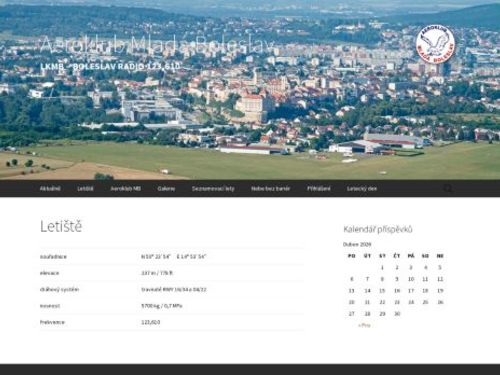Select the frequency value in frekvence row
Viewport: 500px width, 375px height.
click(x=150, y=322)
